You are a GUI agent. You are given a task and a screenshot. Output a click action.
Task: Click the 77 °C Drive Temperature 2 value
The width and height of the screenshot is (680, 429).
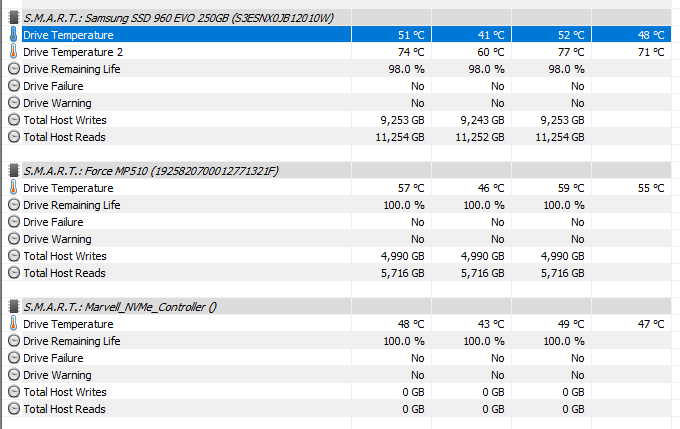tap(571, 52)
